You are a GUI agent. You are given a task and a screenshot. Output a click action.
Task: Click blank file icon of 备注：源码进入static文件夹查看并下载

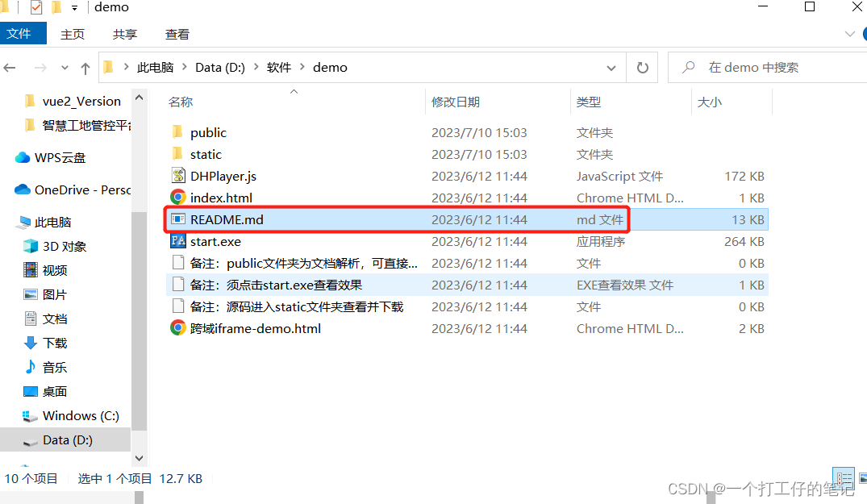coord(177,306)
